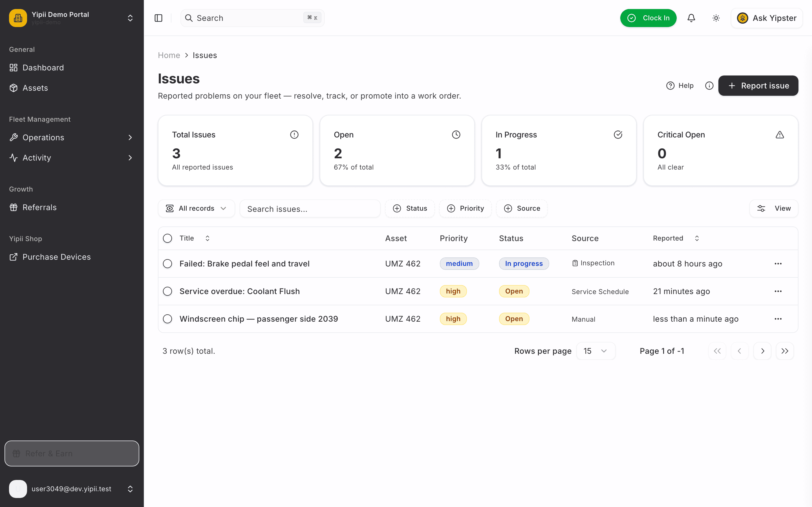Open row actions for Windscreen chip issue
The width and height of the screenshot is (812, 507).
778,319
